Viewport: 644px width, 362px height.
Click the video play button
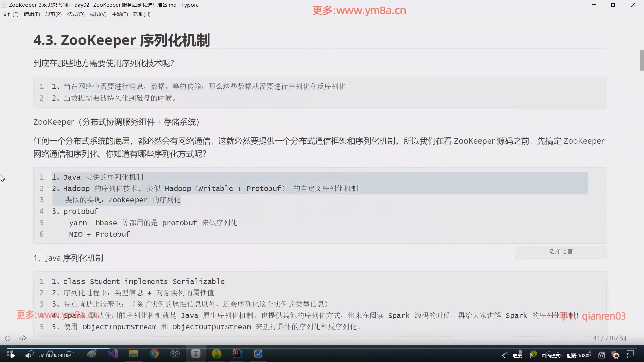13,355
